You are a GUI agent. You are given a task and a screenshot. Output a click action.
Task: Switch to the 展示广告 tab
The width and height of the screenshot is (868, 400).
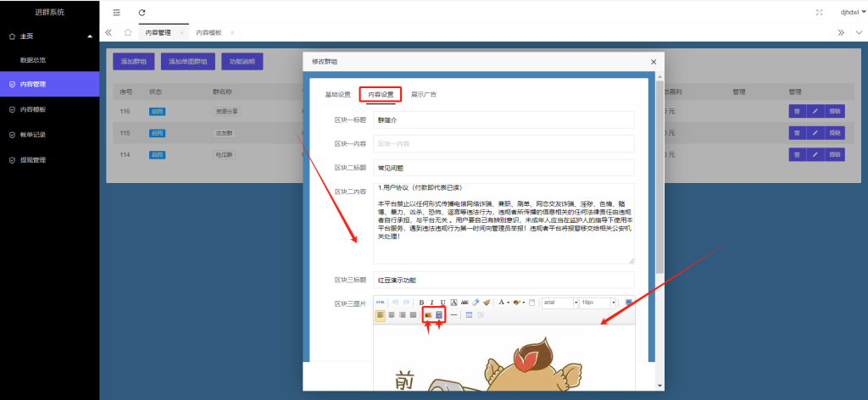424,94
